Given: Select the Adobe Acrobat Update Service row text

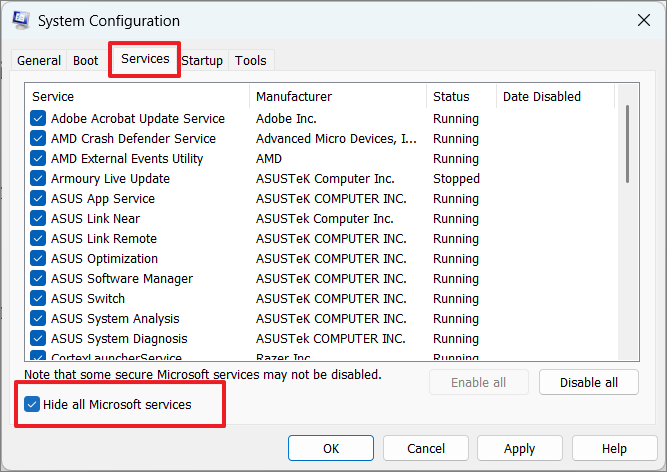Looking at the screenshot, I should point(138,119).
